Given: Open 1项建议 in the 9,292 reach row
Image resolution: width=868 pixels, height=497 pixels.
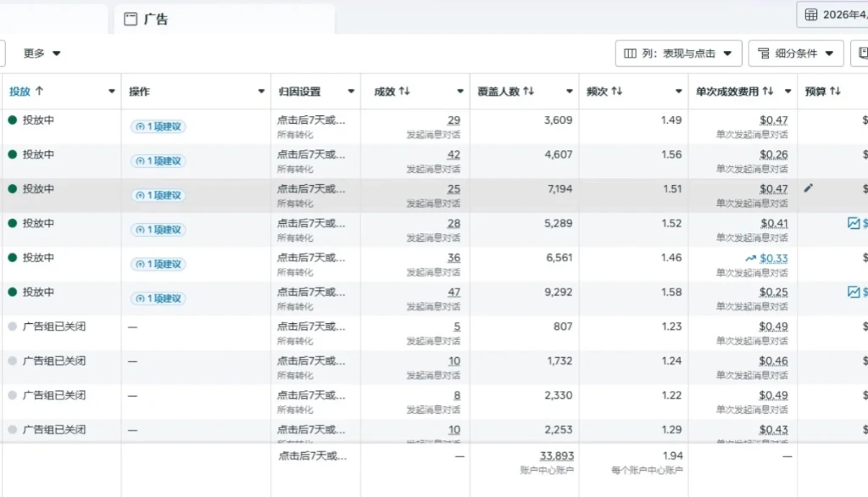Looking at the screenshot, I should tap(159, 298).
